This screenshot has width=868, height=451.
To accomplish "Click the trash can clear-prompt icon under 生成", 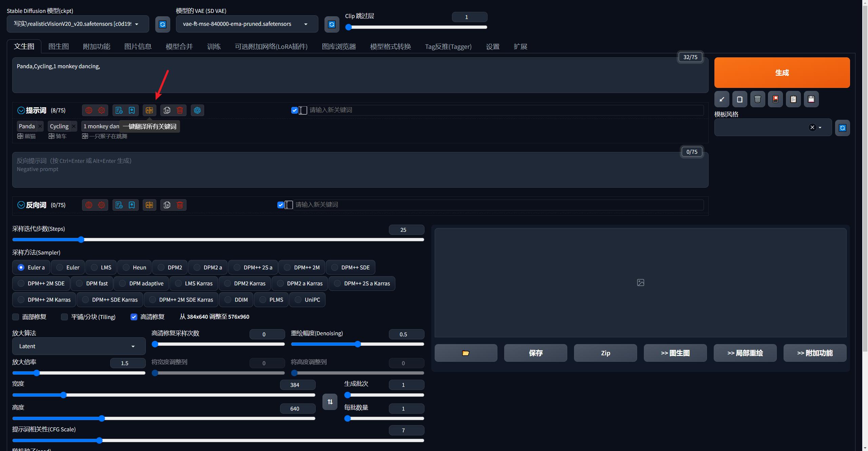I will pos(757,99).
